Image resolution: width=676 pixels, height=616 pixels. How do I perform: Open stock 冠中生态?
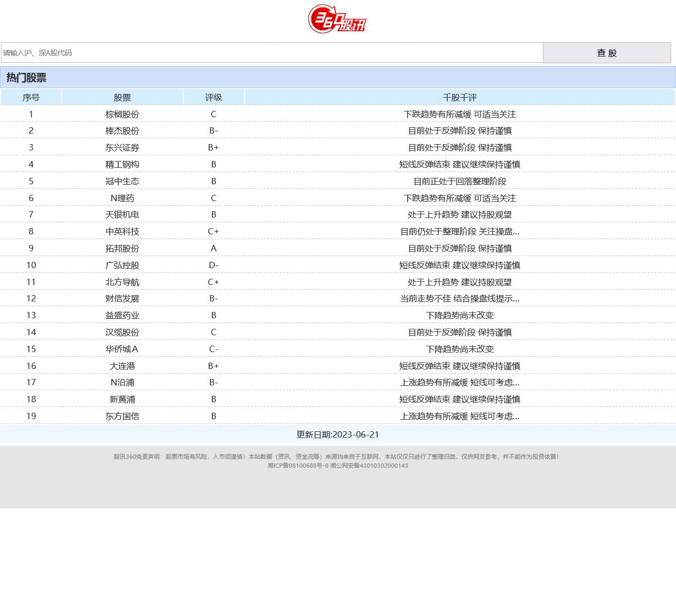tap(122, 181)
